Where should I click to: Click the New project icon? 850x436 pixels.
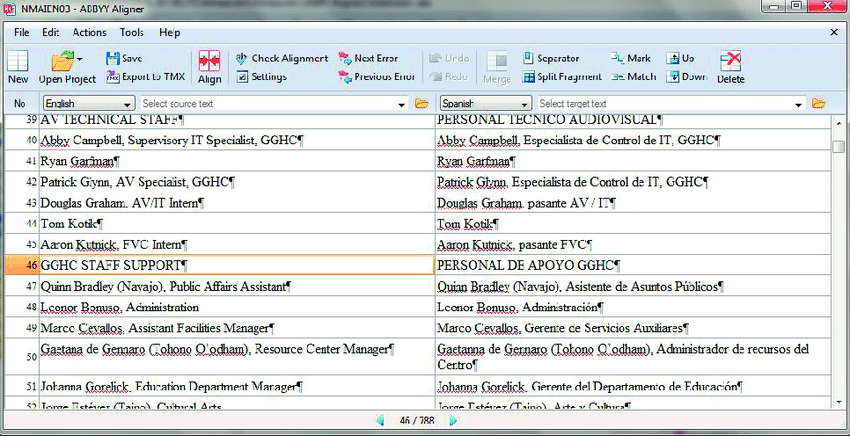coord(18,66)
